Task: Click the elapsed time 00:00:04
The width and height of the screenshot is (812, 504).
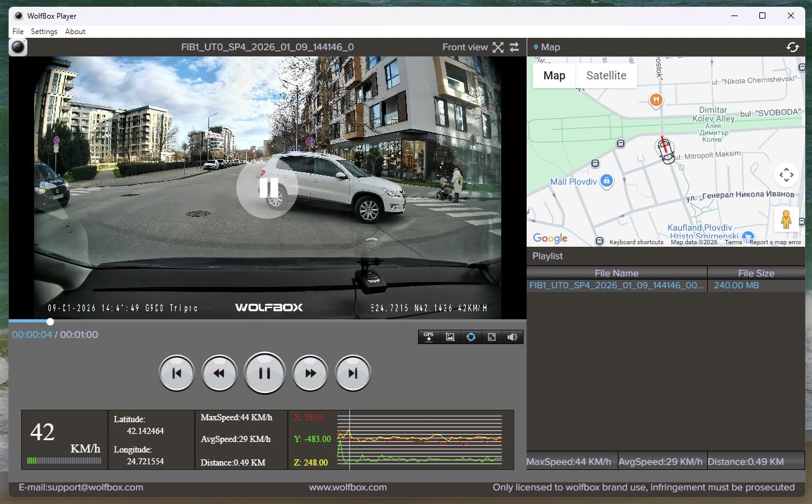Action: click(x=32, y=335)
